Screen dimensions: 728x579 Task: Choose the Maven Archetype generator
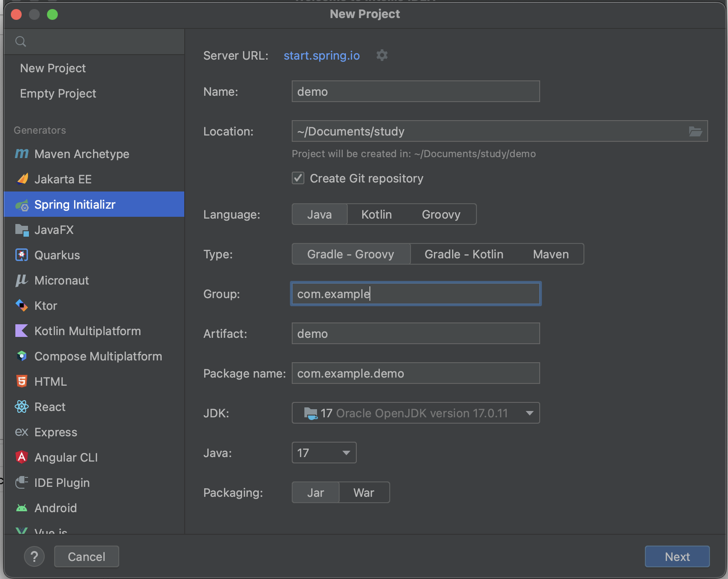click(x=94, y=154)
